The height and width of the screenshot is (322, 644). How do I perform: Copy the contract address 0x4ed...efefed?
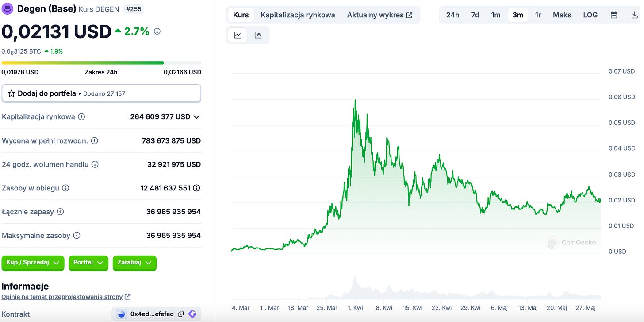click(181, 314)
